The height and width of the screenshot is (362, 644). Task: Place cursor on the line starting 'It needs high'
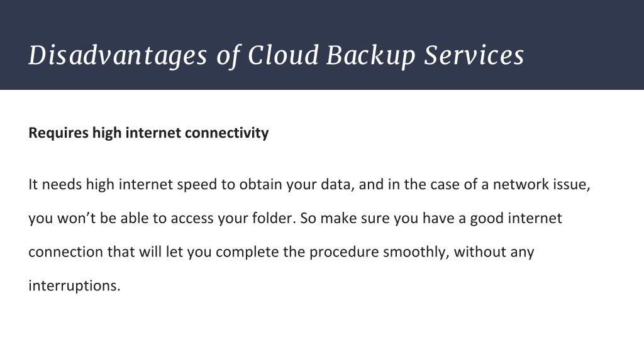tap(309, 184)
